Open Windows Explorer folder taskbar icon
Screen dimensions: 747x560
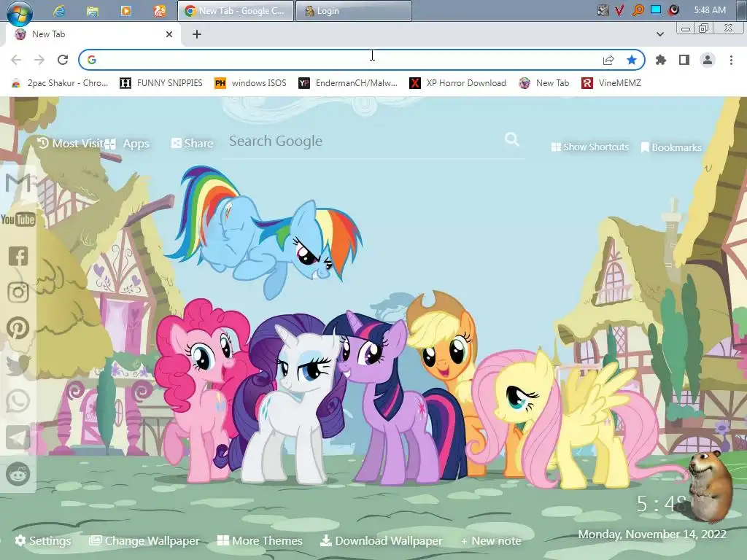pos(93,10)
